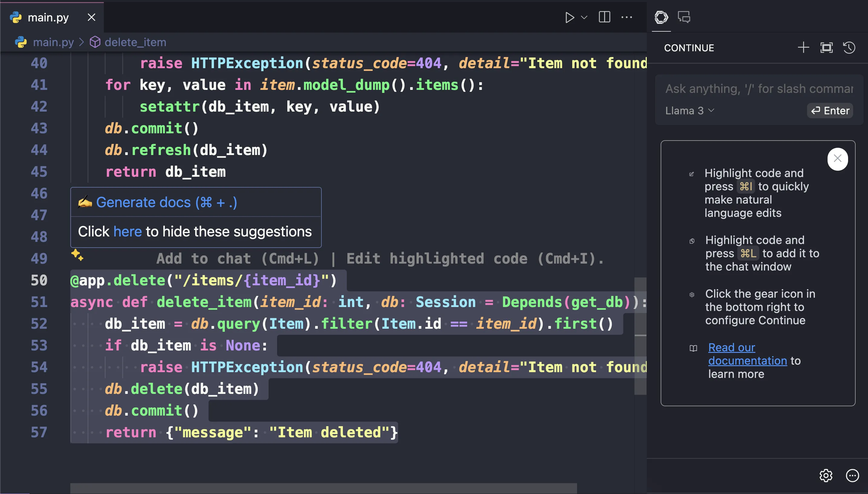The image size is (868, 494).
Task: Select delete_item symbol in breadcrumb
Action: [136, 42]
